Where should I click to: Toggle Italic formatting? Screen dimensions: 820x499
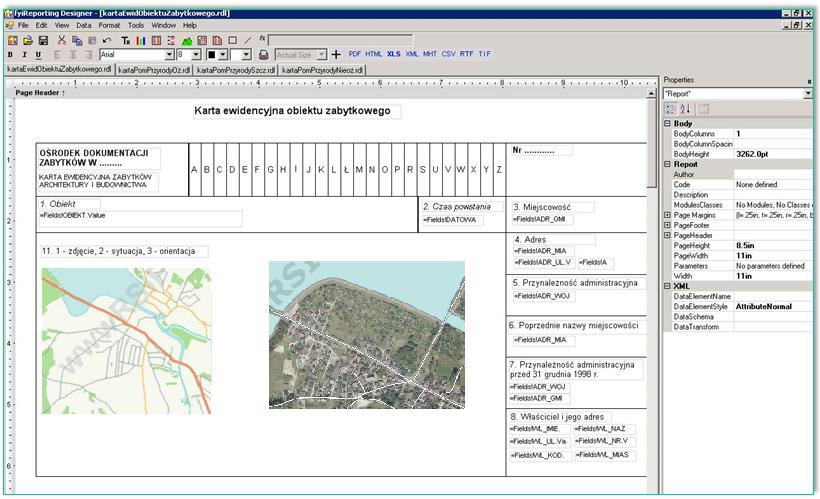[x=24, y=54]
